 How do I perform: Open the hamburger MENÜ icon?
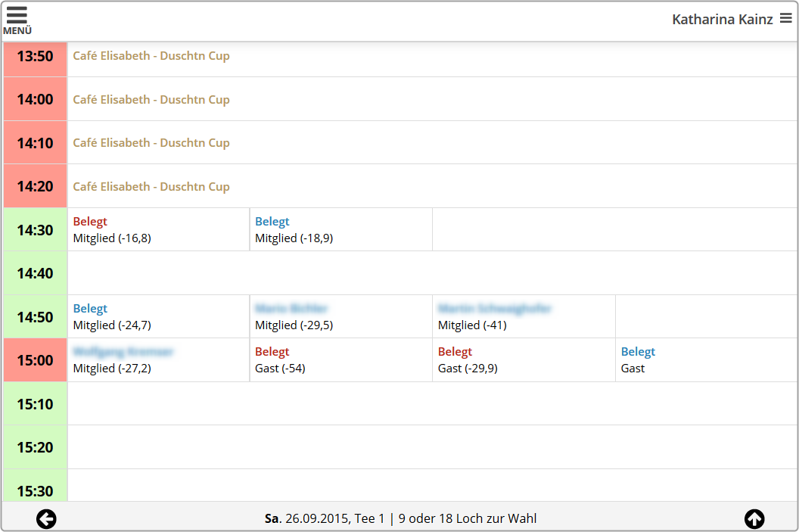coord(17,20)
